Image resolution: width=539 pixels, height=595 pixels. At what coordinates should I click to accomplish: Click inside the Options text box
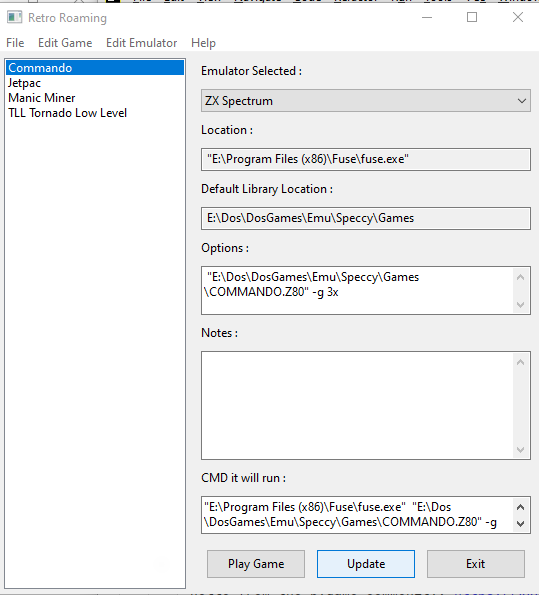click(x=357, y=291)
